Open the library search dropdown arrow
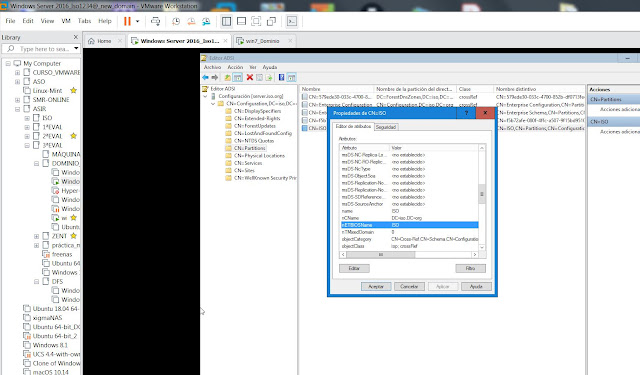Screen dimensions: 640x375 [x=76, y=49]
